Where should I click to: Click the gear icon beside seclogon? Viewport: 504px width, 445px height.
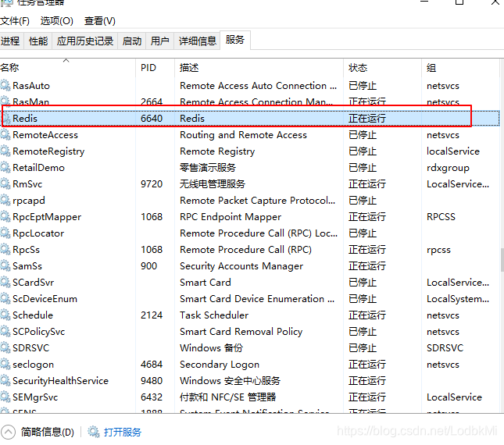[x=5, y=365]
